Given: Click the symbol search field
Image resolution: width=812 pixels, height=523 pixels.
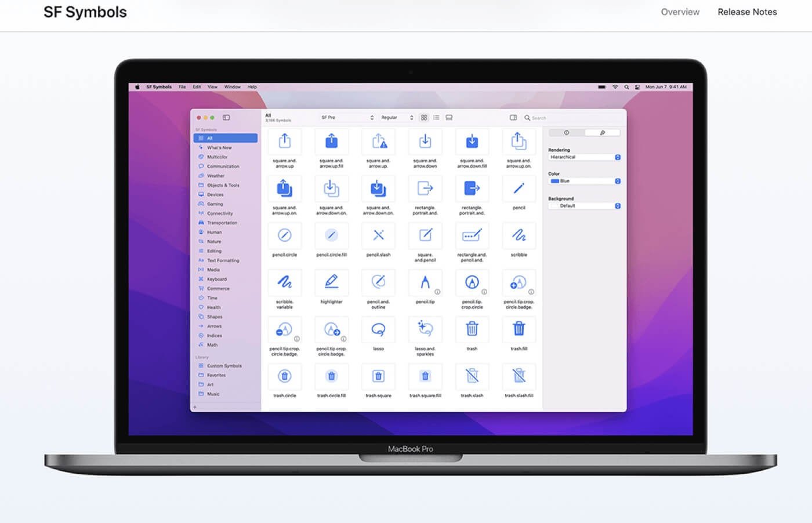Looking at the screenshot, I should pyautogui.click(x=571, y=118).
